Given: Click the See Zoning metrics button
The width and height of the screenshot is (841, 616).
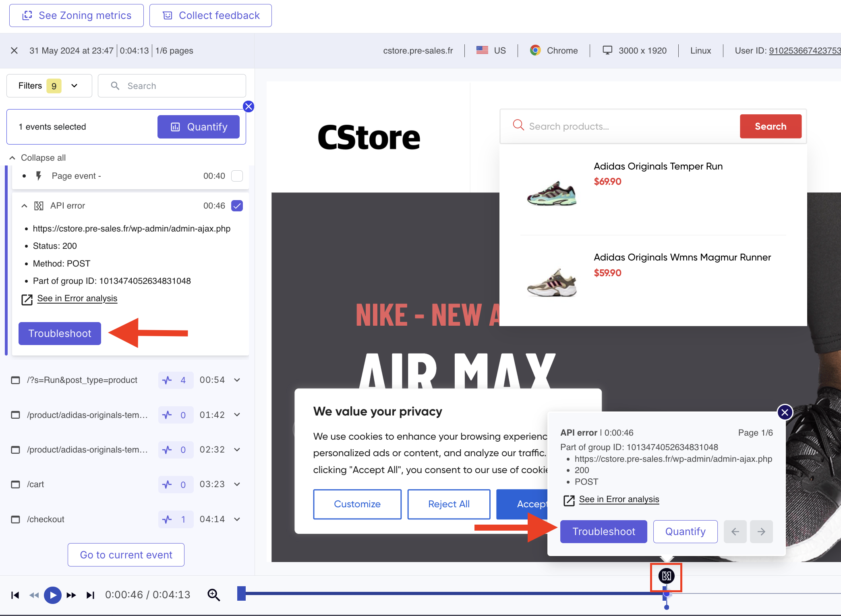Looking at the screenshot, I should coord(77,16).
